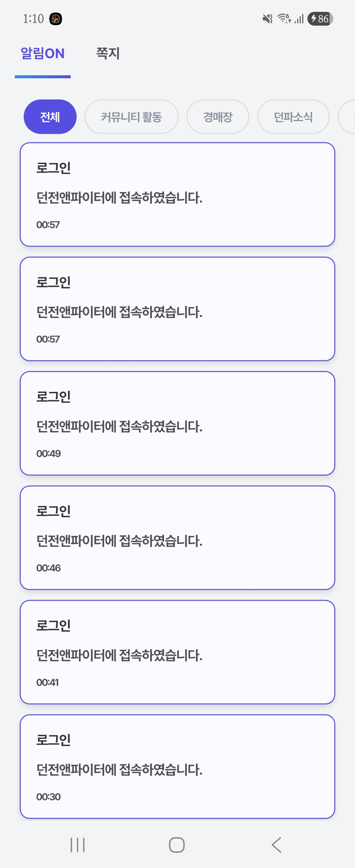
Task: Filter by 경매장 category
Action: 218,117
